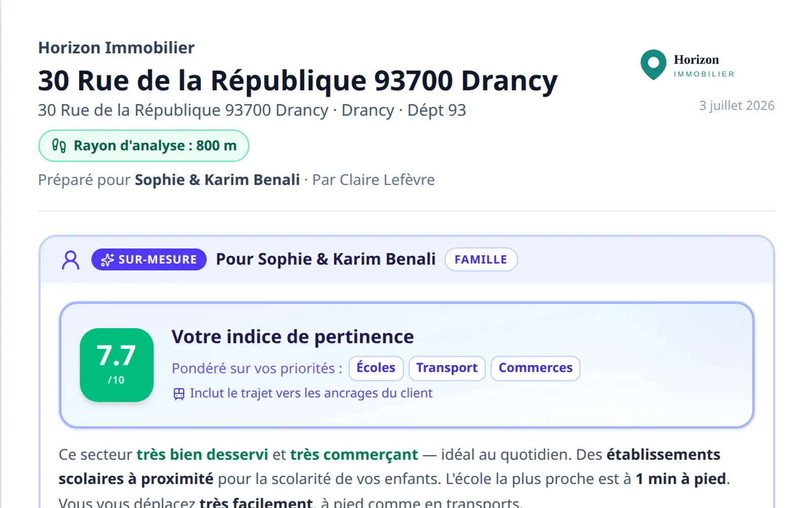Click 'Pondéré sur vos priorités :' label
812x508 pixels.
pos(257,369)
